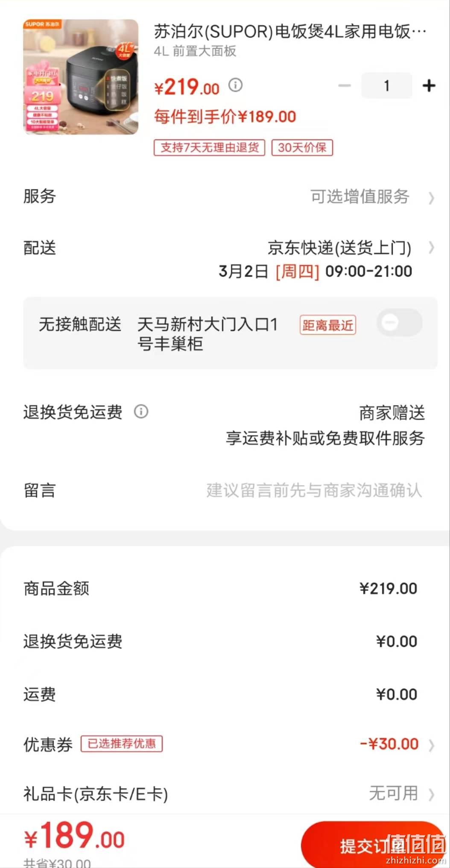Screen dimensions: 450x868
Task: Decrease quantity with the minus icon
Action: coord(344,86)
